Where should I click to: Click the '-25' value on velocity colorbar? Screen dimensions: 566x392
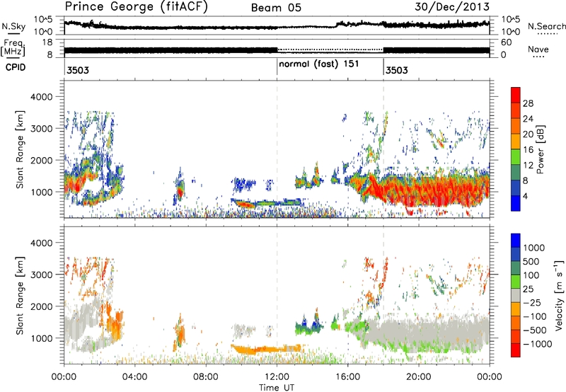point(533,303)
